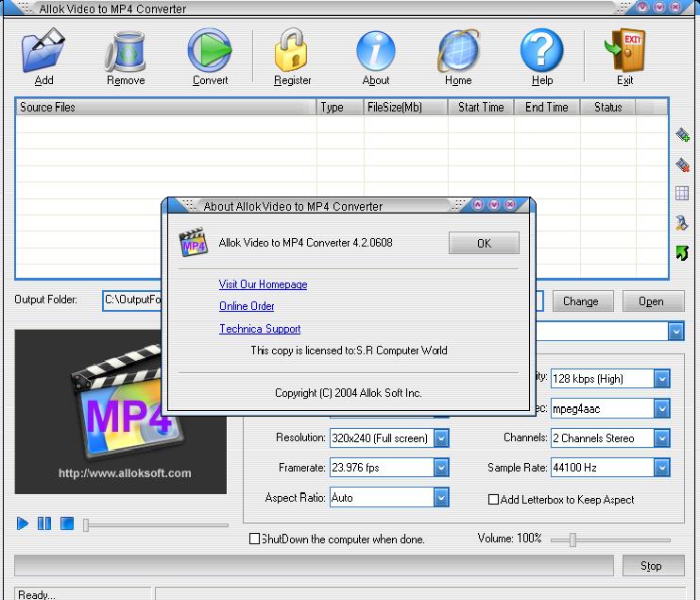Screen dimensions: 700x600
Task: Open the Home globe icon
Action: 458,51
